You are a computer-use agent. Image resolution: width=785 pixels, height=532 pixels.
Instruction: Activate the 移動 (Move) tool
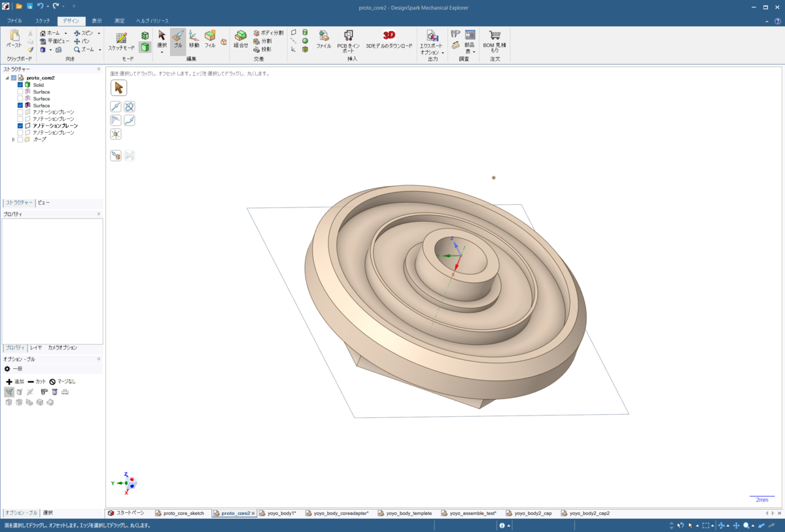point(194,39)
